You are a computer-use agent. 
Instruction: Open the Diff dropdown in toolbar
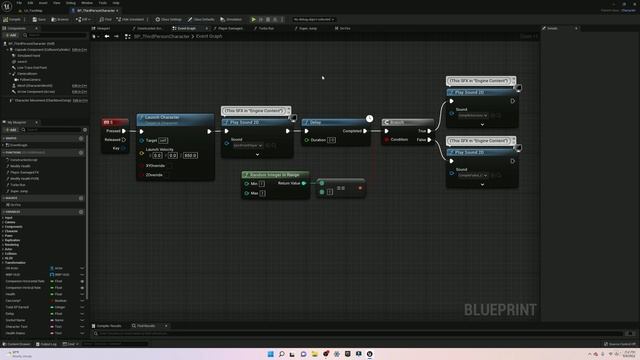click(x=83, y=19)
